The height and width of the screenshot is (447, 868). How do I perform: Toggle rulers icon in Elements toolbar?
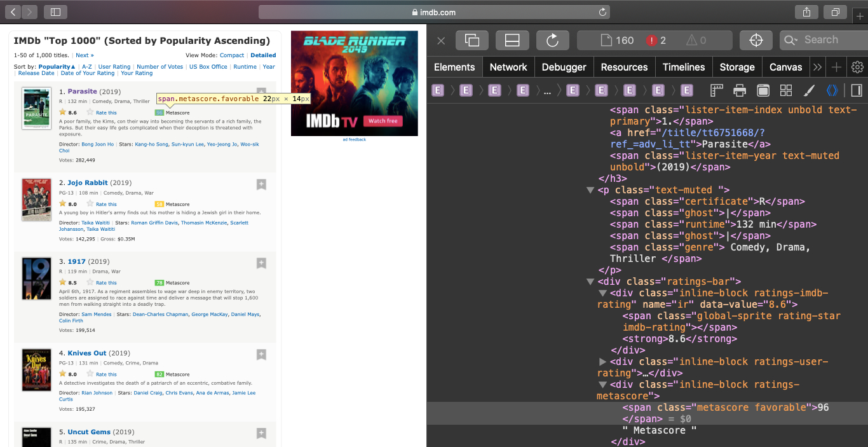pyautogui.click(x=717, y=90)
